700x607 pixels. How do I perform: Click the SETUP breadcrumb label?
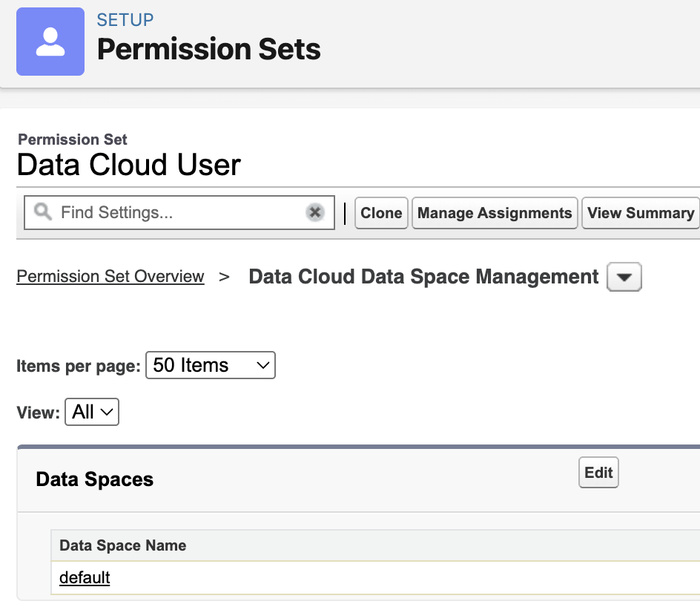125,19
